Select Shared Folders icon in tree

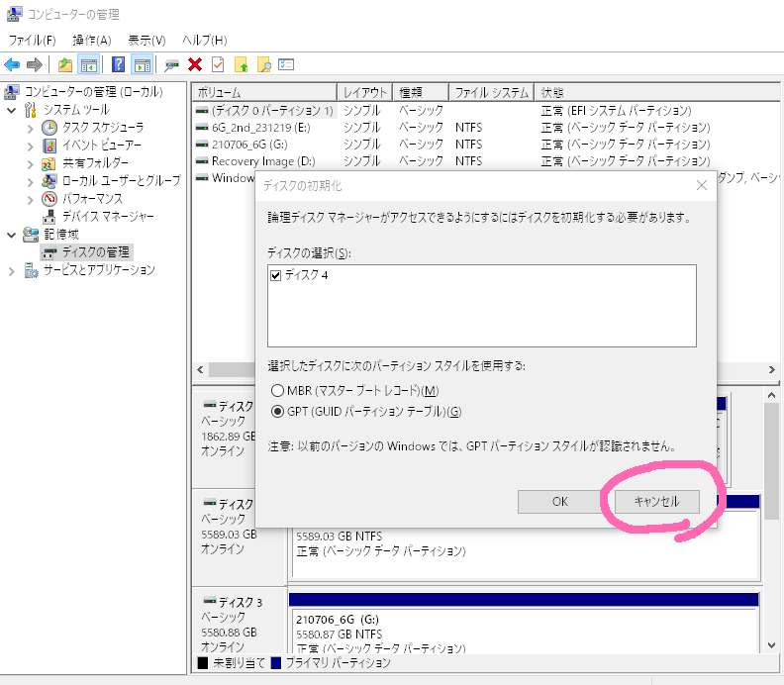[49, 163]
